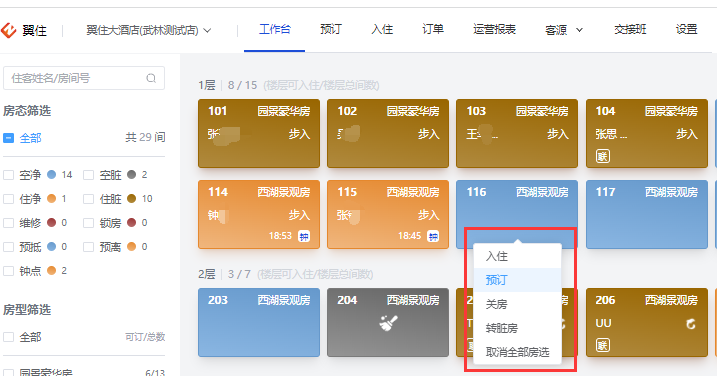Select room card 204

point(388,322)
